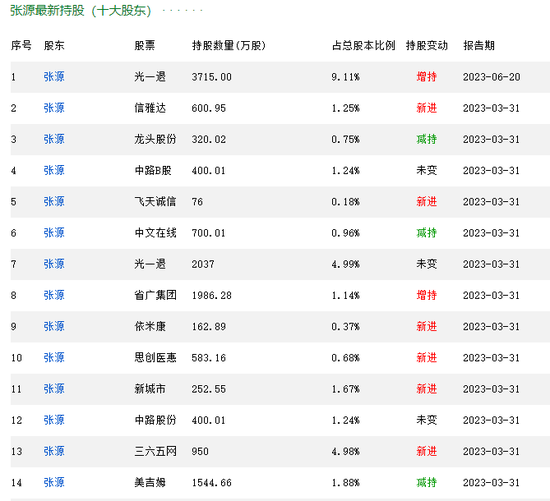Click the 持股变动 column header
Image resolution: width=550 pixels, height=501 pixels.
[427, 46]
